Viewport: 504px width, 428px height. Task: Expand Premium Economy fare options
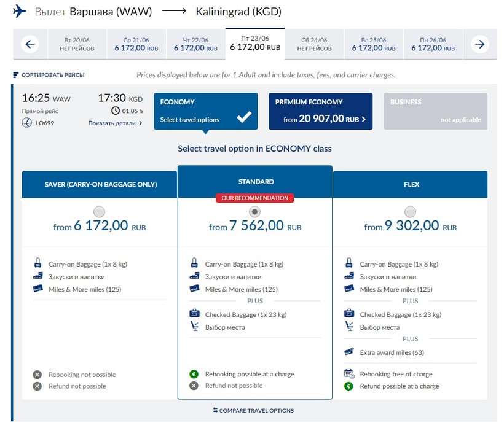tap(320, 111)
